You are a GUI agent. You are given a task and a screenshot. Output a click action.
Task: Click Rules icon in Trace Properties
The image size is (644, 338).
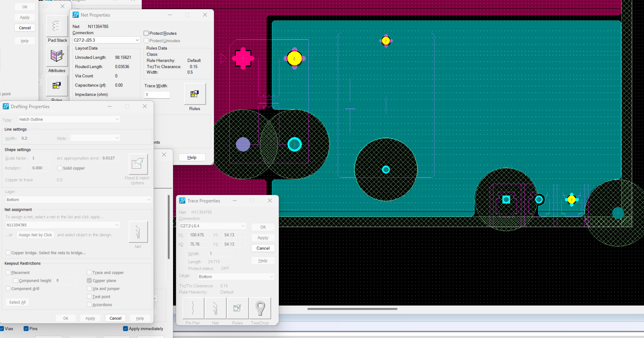(x=237, y=308)
